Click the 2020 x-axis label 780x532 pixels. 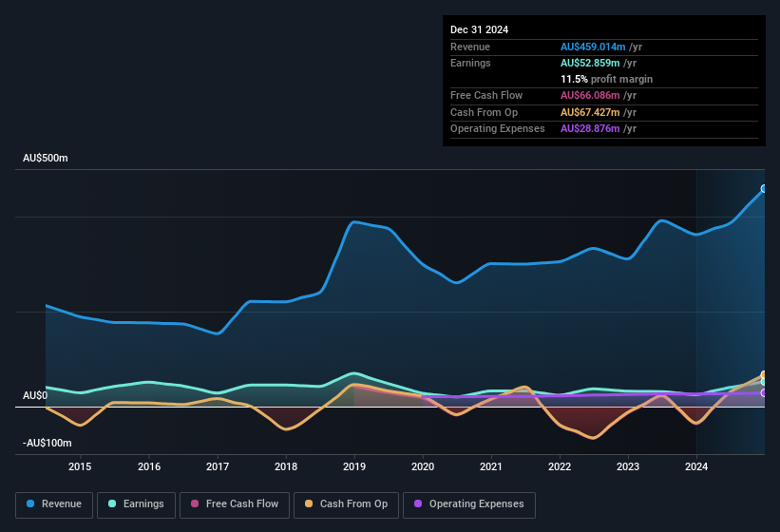tap(423, 466)
